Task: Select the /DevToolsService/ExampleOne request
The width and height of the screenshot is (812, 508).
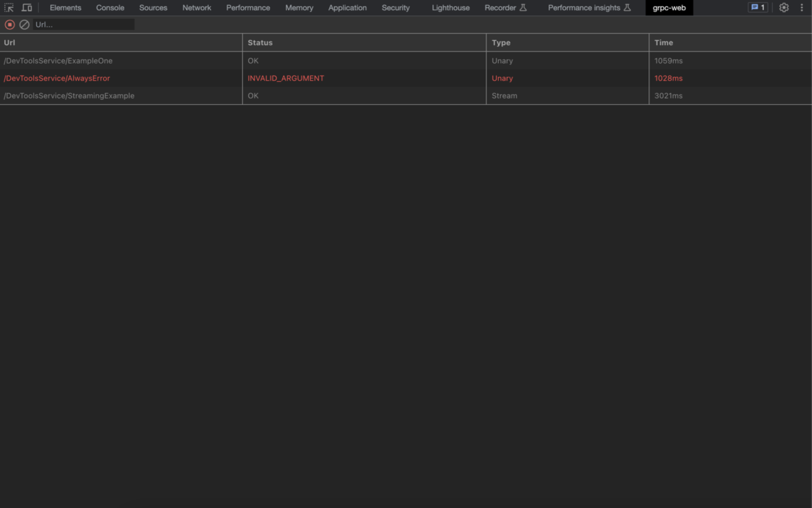Action: pos(58,61)
